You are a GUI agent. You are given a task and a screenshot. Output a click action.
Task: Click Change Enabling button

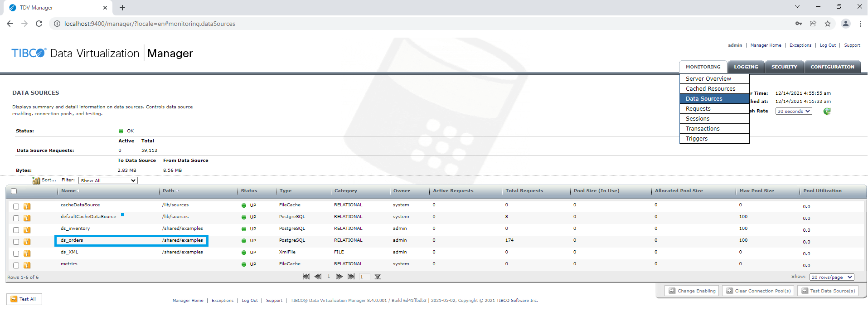click(692, 291)
